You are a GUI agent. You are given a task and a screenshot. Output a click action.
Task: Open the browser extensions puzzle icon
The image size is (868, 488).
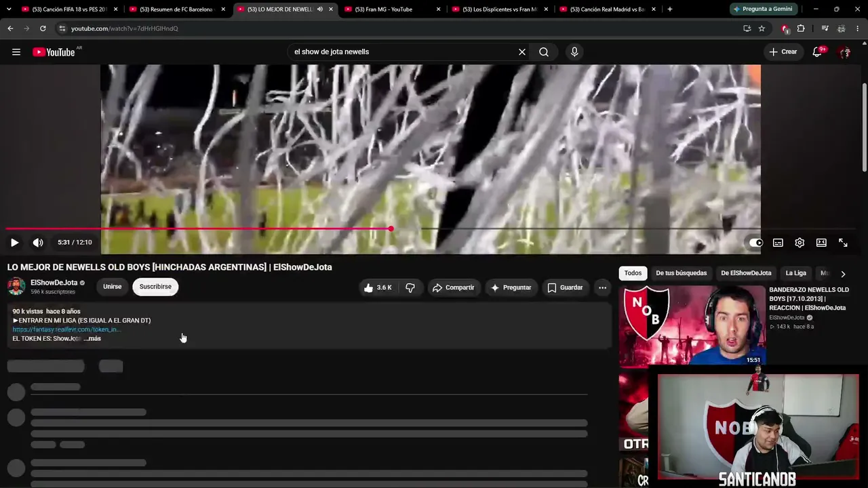[801, 28]
